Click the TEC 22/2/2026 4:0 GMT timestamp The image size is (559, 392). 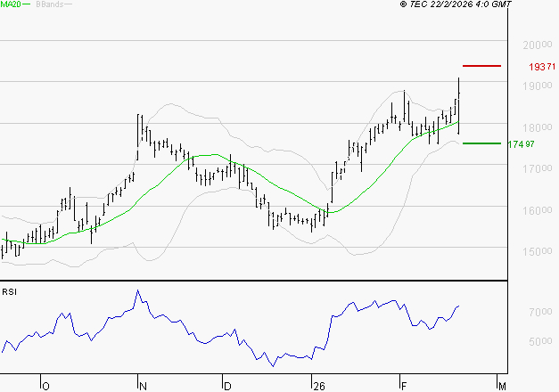[456, 4]
